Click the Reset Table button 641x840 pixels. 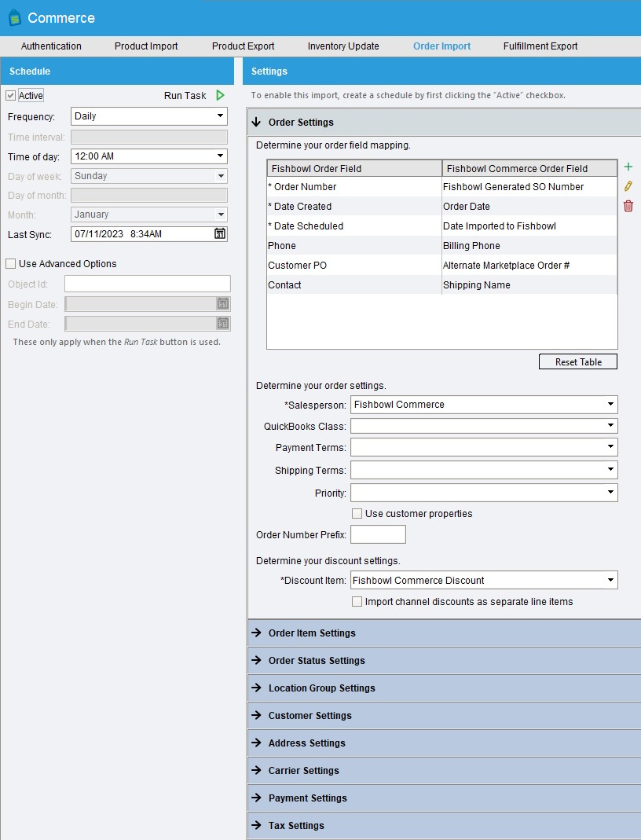point(578,362)
